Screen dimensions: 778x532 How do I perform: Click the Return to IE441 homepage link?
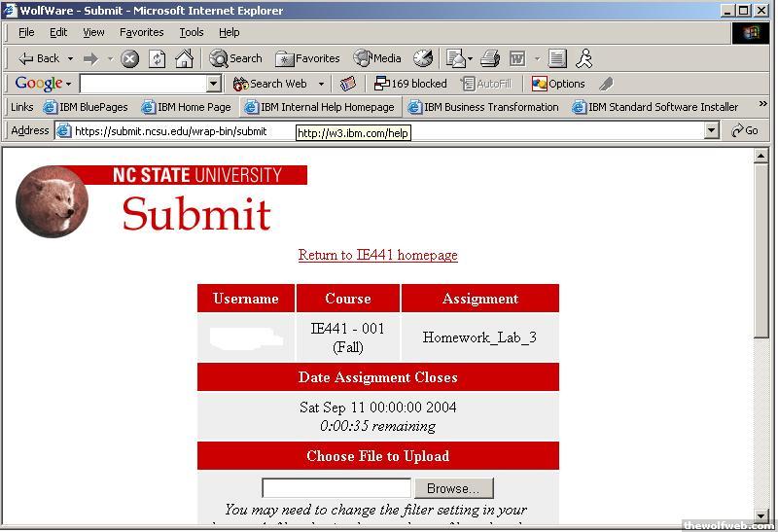[377, 255]
